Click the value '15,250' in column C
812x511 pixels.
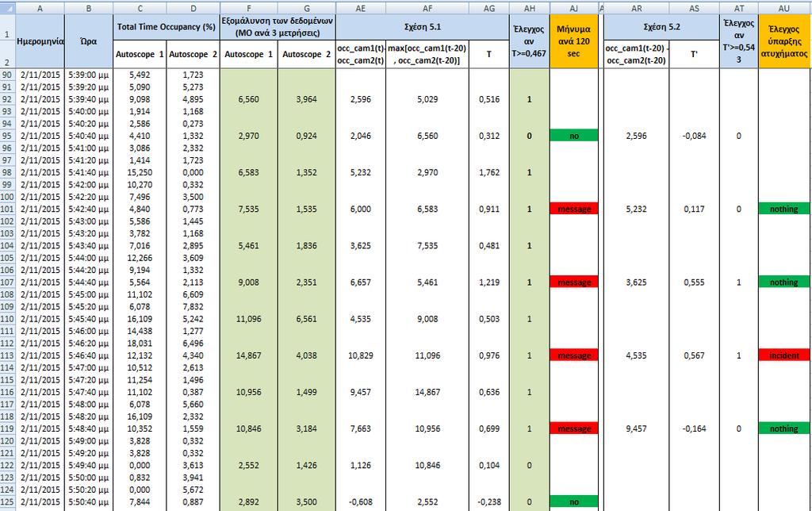(x=140, y=172)
